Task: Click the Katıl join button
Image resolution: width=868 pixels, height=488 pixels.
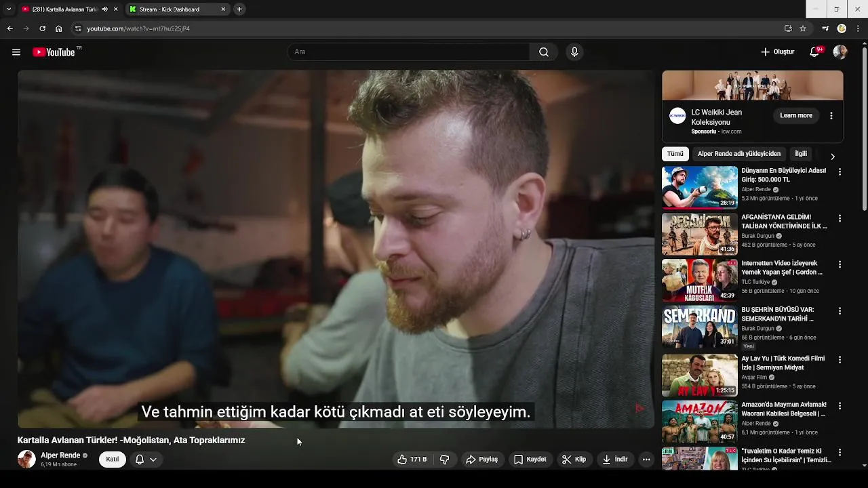Action: click(x=113, y=460)
